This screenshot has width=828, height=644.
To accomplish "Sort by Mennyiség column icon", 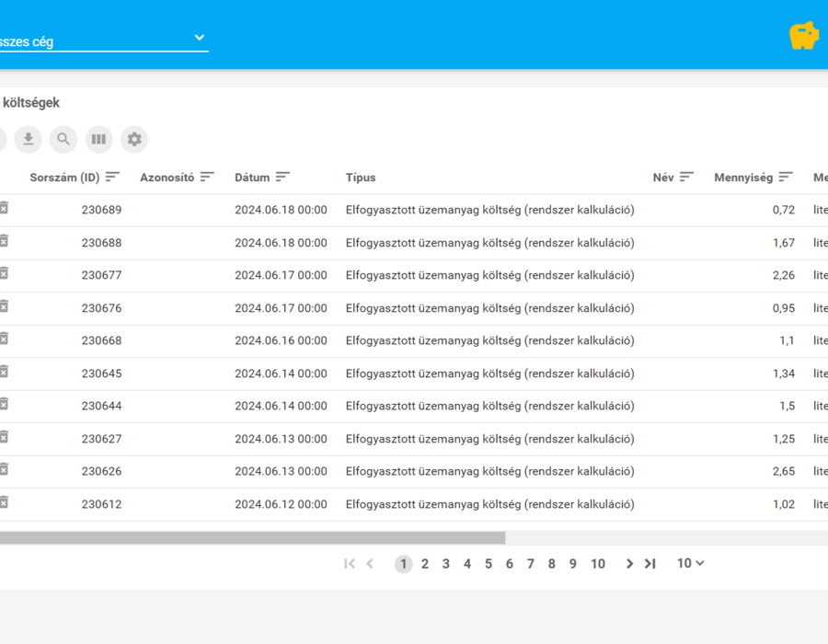I will point(786,177).
